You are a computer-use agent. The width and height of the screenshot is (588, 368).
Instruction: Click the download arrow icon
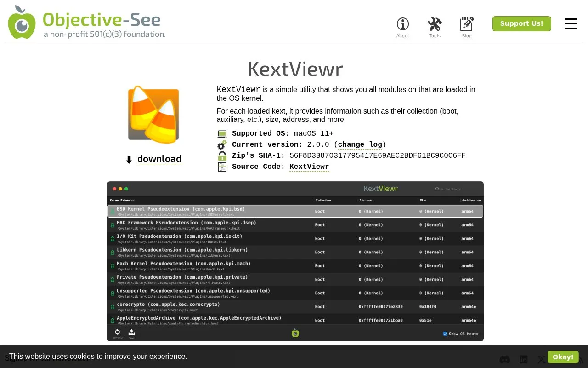point(129,160)
